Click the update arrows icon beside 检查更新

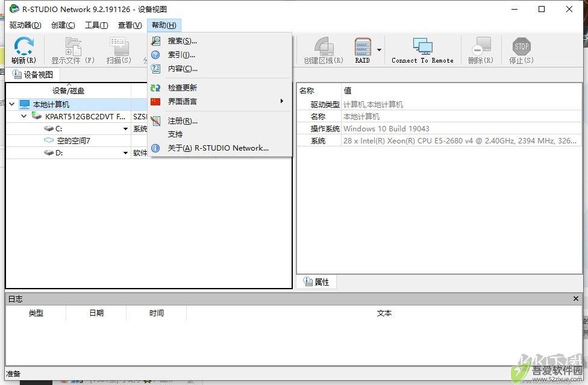coord(155,88)
